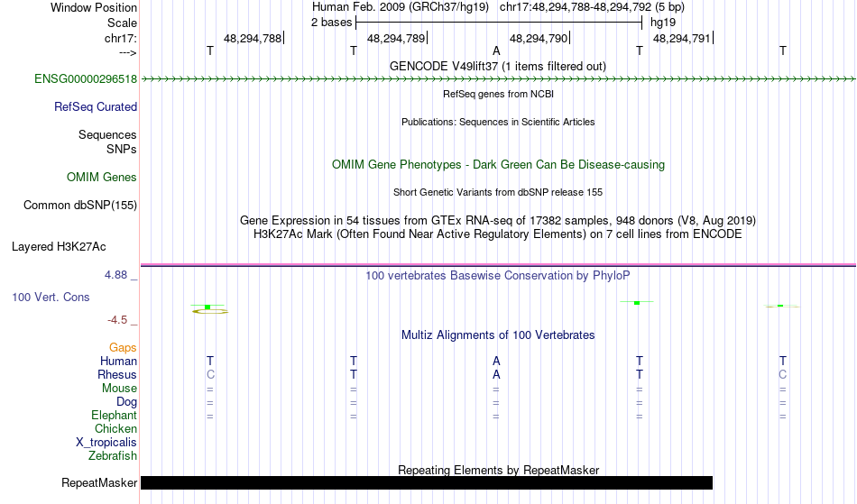Screen dimensions: 857x504
Task: Click the OMIM Gene Phenotypes track title
Action: [498, 164]
